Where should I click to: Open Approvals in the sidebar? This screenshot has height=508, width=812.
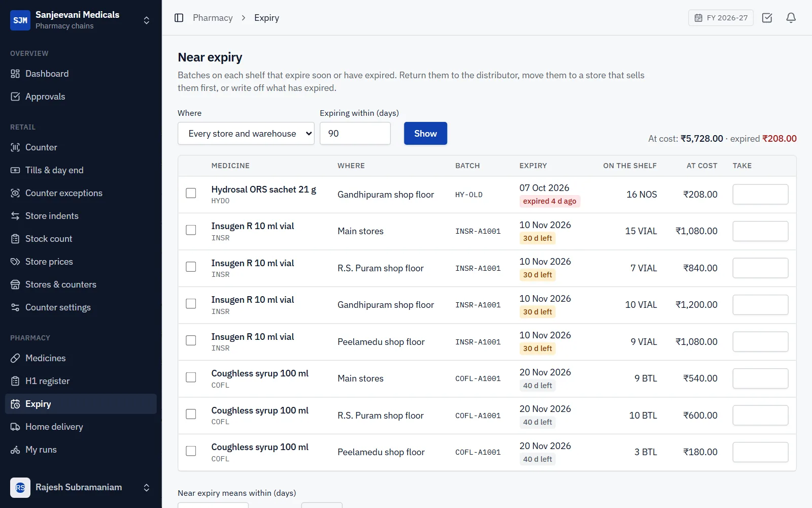[81, 97]
